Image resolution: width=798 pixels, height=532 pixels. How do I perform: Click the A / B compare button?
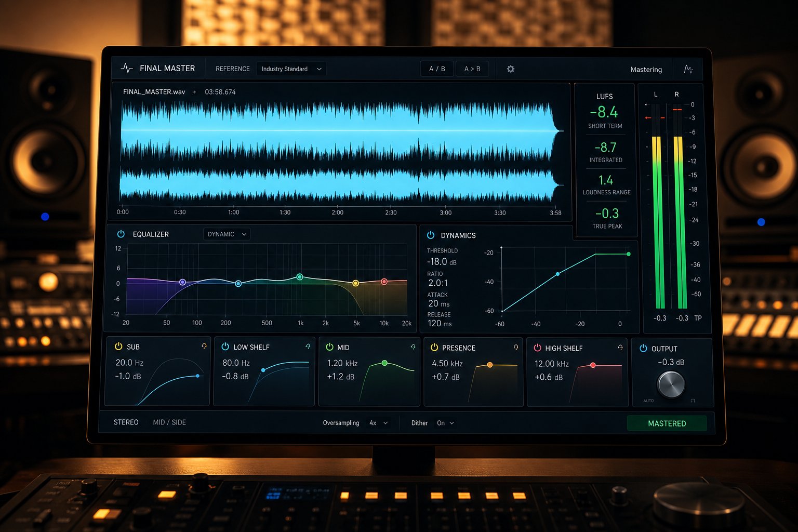tap(437, 69)
